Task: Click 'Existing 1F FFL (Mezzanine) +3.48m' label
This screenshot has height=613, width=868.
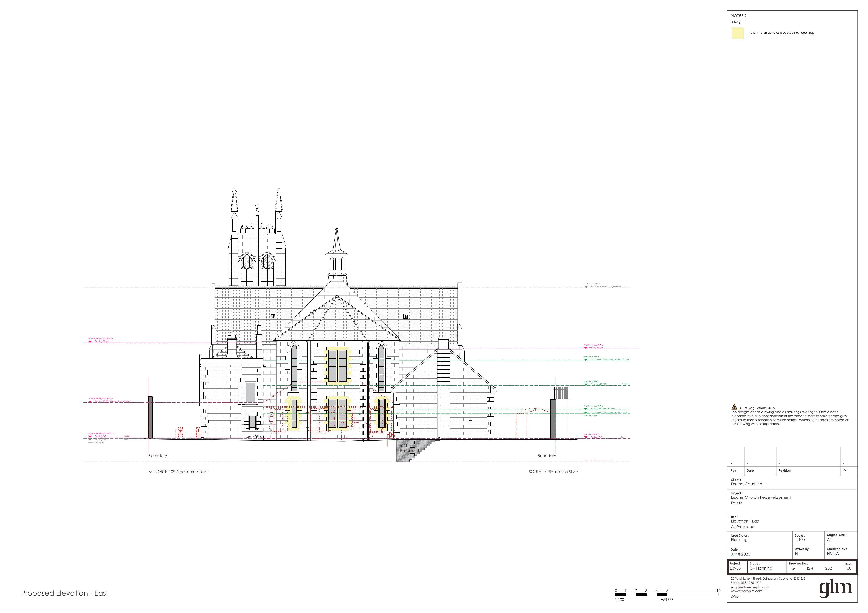Action: pos(112,401)
